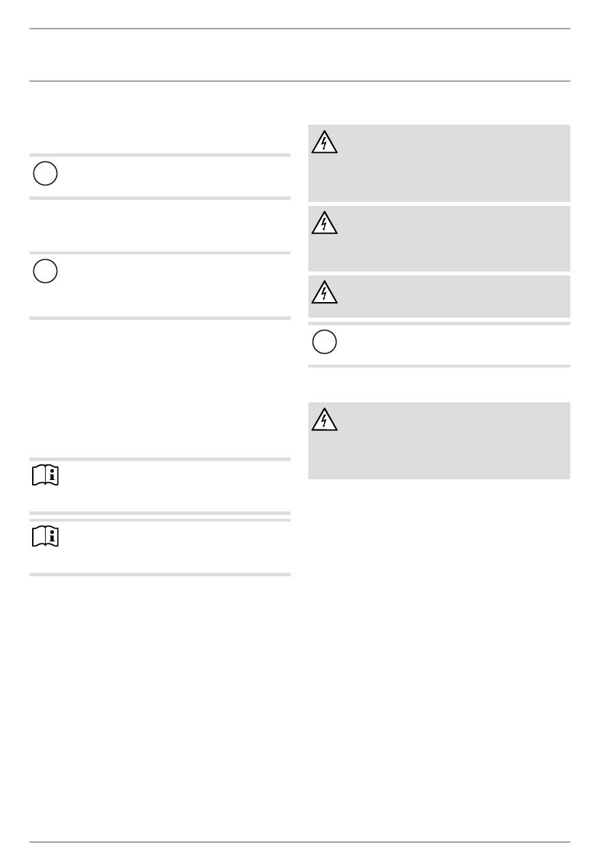
Task: Click the lower open-book information icon
Action: pos(45,538)
